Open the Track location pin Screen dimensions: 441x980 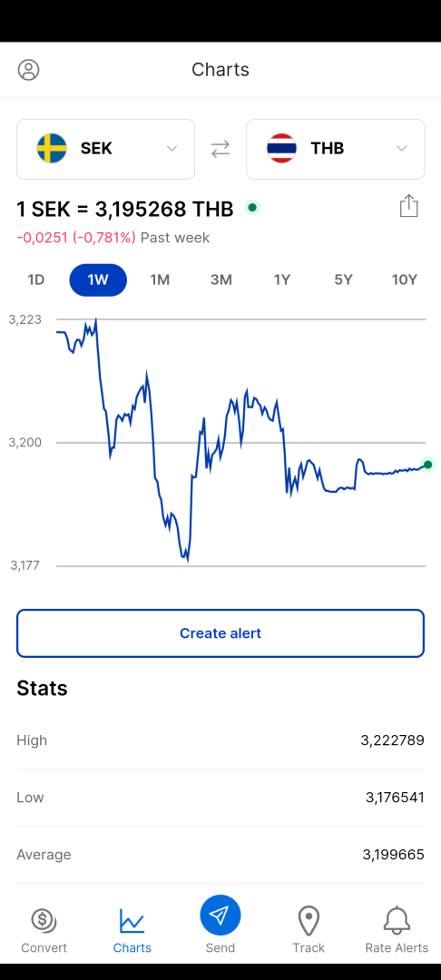(x=309, y=921)
